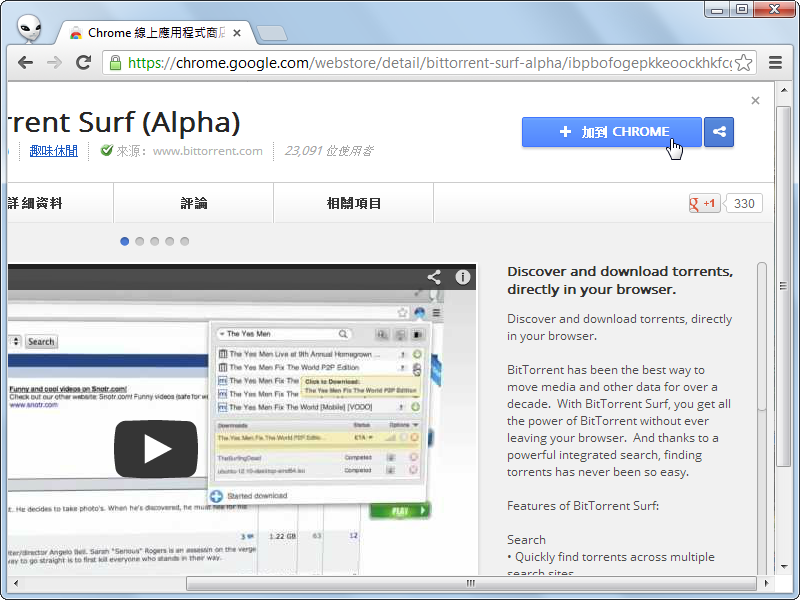Click the horizontal scrollbar right arrow
This screenshot has height=600, width=800.
pyautogui.click(x=766, y=583)
